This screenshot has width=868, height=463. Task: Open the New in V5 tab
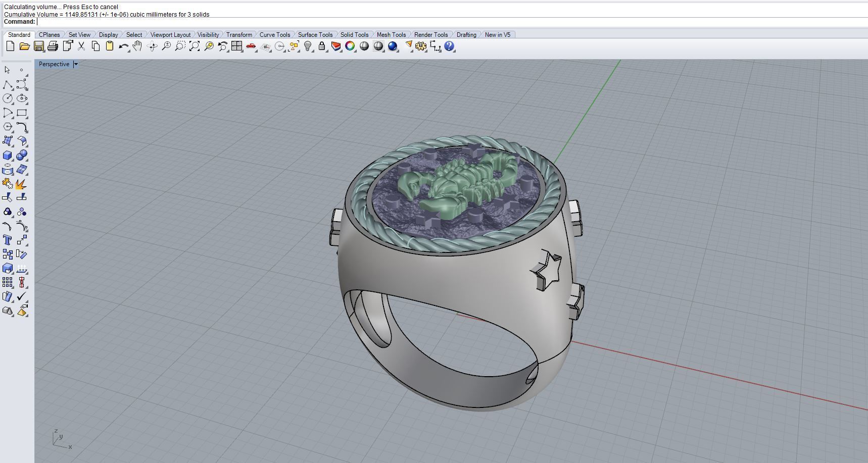point(498,35)
